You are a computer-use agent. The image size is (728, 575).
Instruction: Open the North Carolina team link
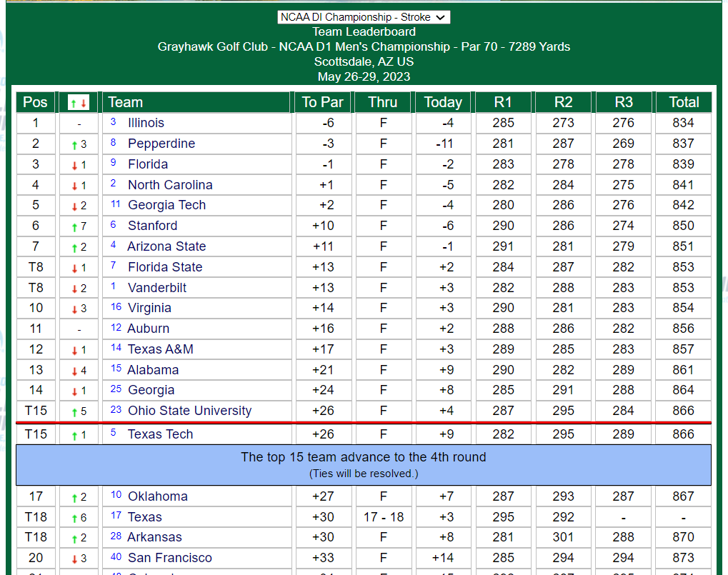point(170,185)
